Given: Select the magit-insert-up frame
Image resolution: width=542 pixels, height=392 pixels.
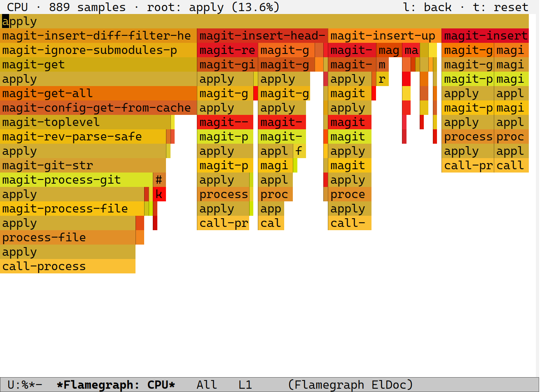Looking at the screenshot, I should pos(385,36).
